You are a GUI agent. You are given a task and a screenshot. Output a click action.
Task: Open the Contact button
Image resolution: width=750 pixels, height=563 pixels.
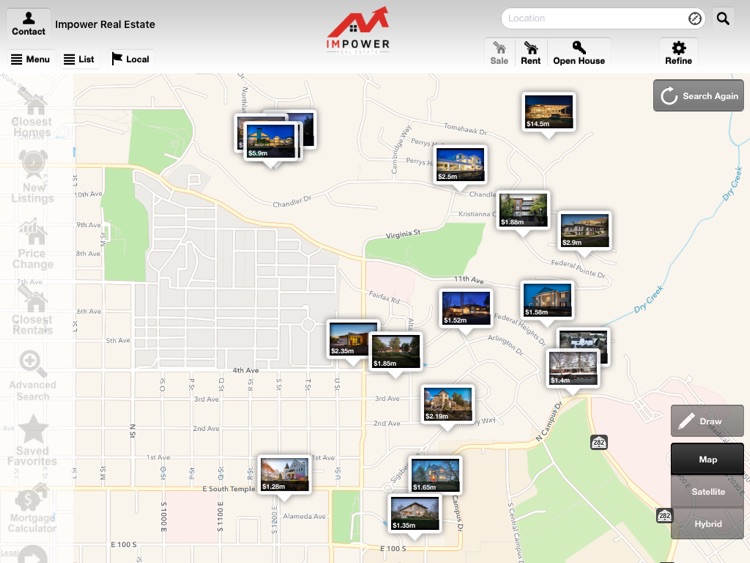28,23
